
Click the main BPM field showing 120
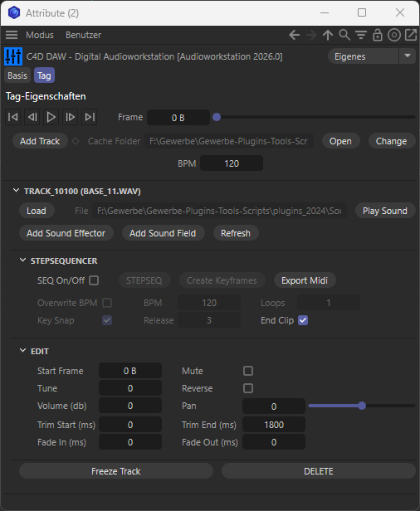click(232, 163)
